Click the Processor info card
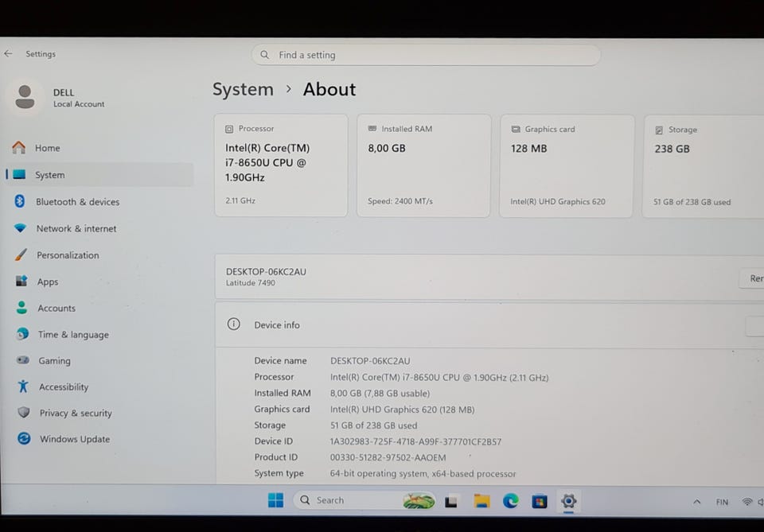764x532 pixels. click(x=281, y=165)
